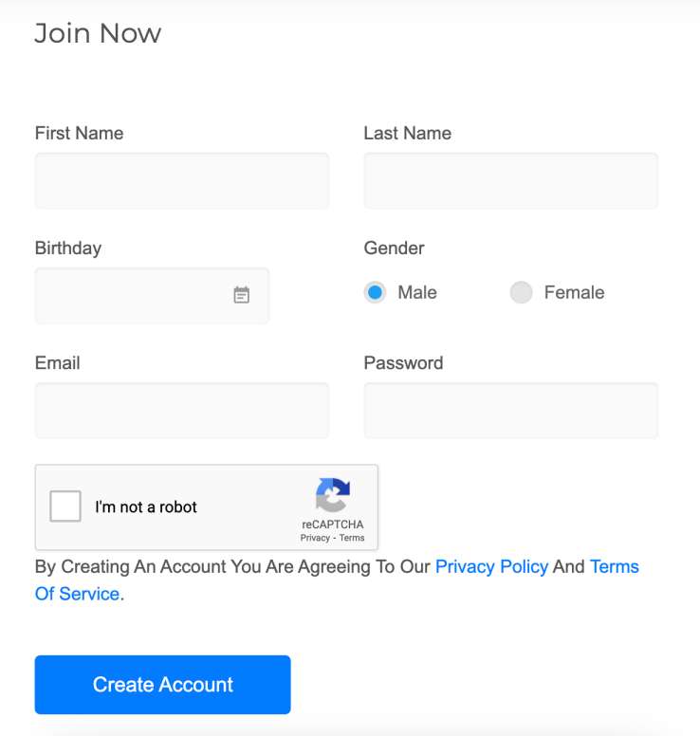Click the Password label text
The width and height of the screenshot is (700, 736).
pyautogui.click(x=403, y=362)
